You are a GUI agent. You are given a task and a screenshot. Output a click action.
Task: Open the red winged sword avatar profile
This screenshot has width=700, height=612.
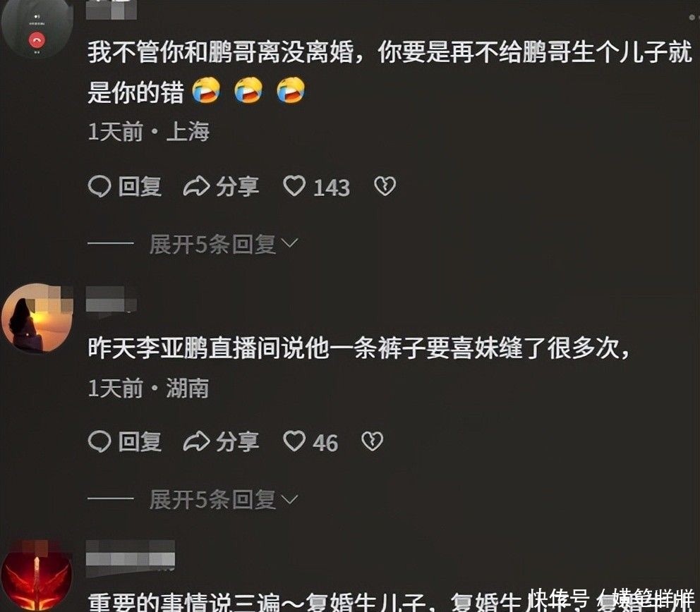pos(37,575)
